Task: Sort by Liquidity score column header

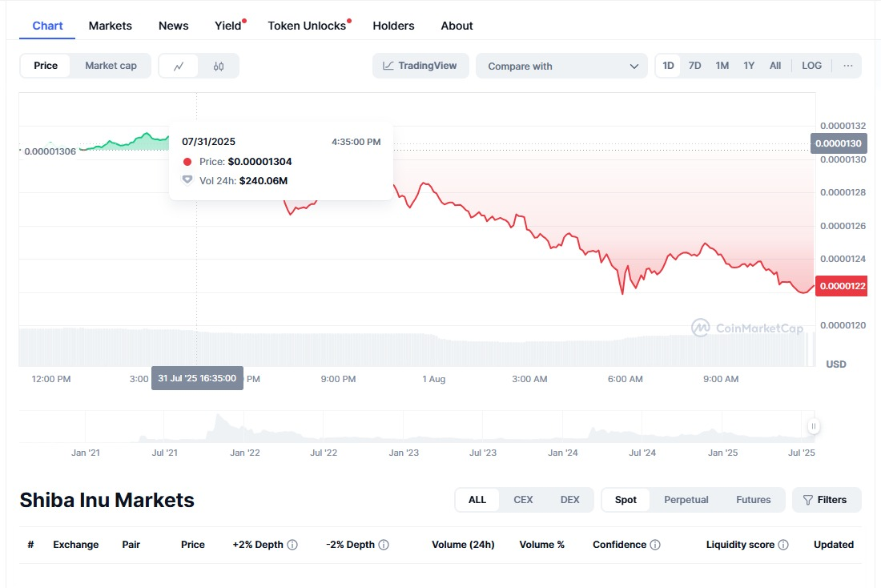Action: tap(740, 545)
